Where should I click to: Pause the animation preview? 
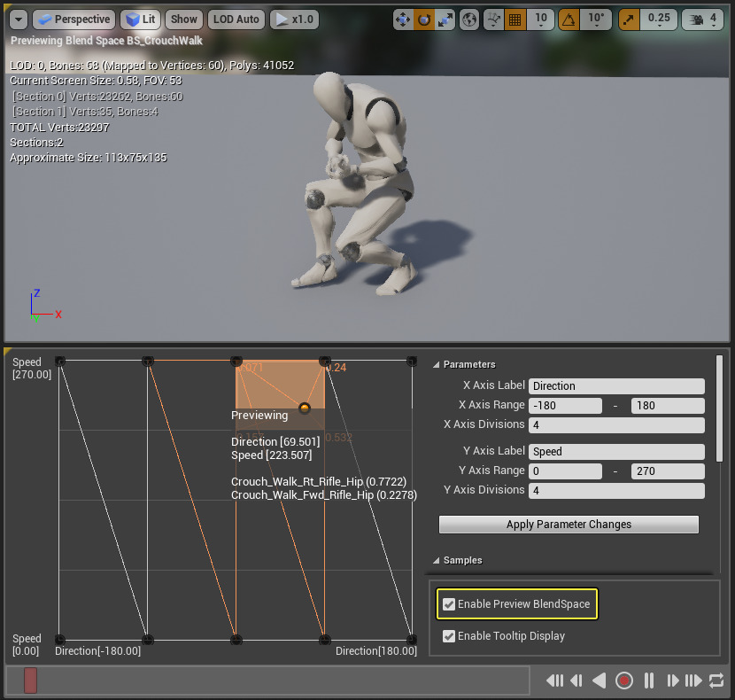click(649, 681)
